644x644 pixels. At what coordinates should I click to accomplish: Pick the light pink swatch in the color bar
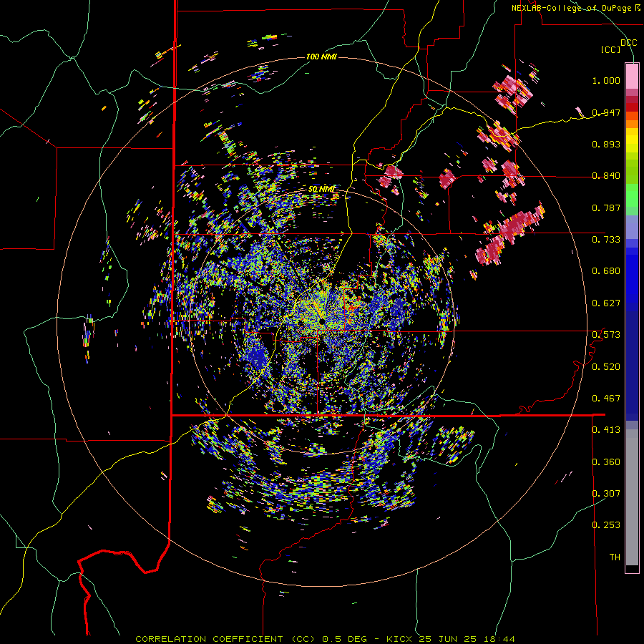tap(632, 76)
